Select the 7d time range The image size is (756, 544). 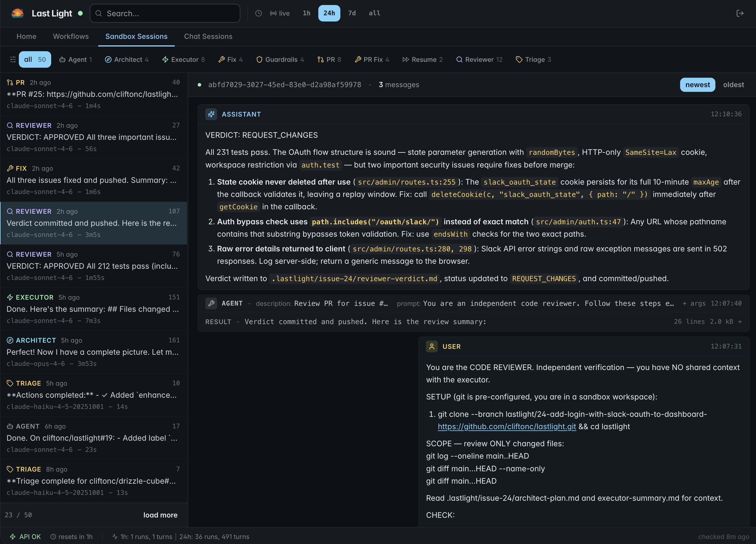click(x=352, y=13)
